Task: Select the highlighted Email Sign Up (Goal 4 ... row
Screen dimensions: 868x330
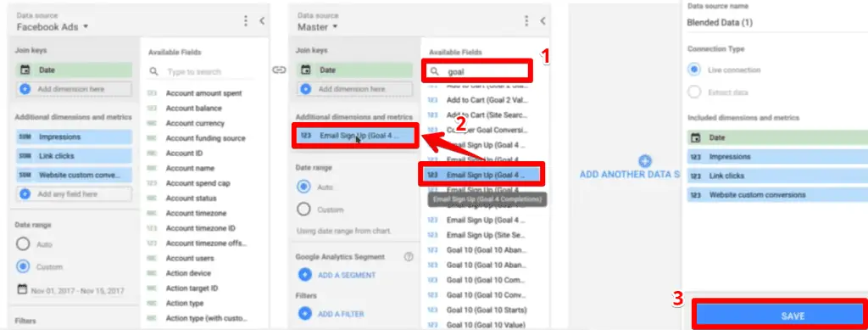Action: [x=482, y=175]
